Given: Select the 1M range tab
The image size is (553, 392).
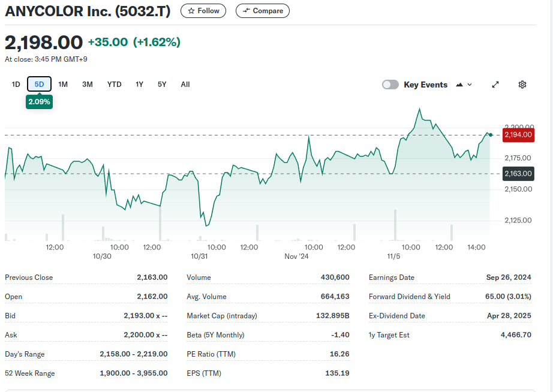Looking at the screenshot, I should pos(63,85).
